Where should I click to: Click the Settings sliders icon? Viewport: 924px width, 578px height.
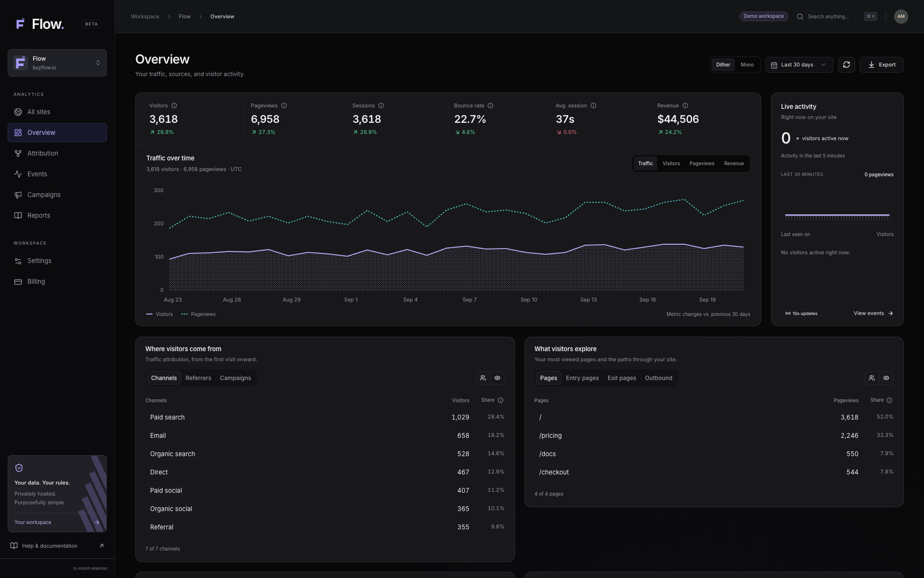[x=18, y=261]
